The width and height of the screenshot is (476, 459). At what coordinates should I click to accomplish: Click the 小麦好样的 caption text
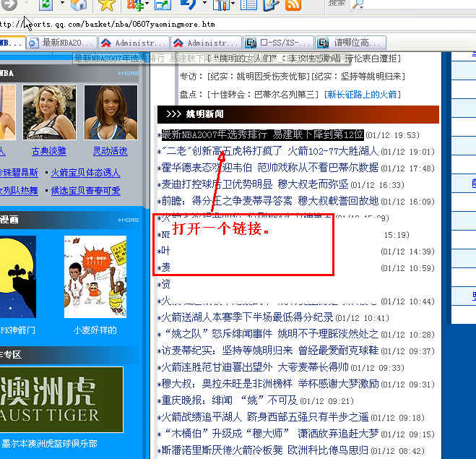click(x=95, y=330)
